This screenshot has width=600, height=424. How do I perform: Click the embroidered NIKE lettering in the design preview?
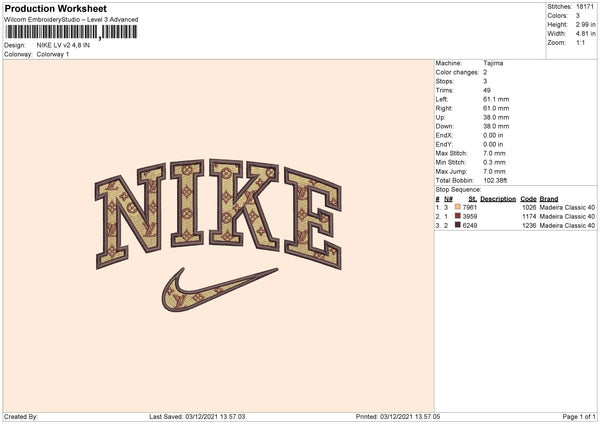click(218, 214)
